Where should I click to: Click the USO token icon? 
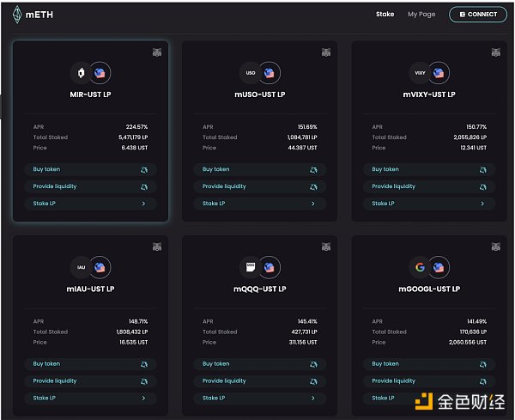(251, 73)
